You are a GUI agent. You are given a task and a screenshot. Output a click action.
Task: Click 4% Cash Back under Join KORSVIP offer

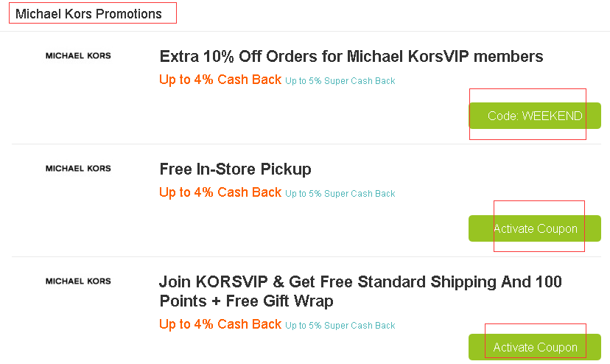pyautogui.click(x=220, y=324)
